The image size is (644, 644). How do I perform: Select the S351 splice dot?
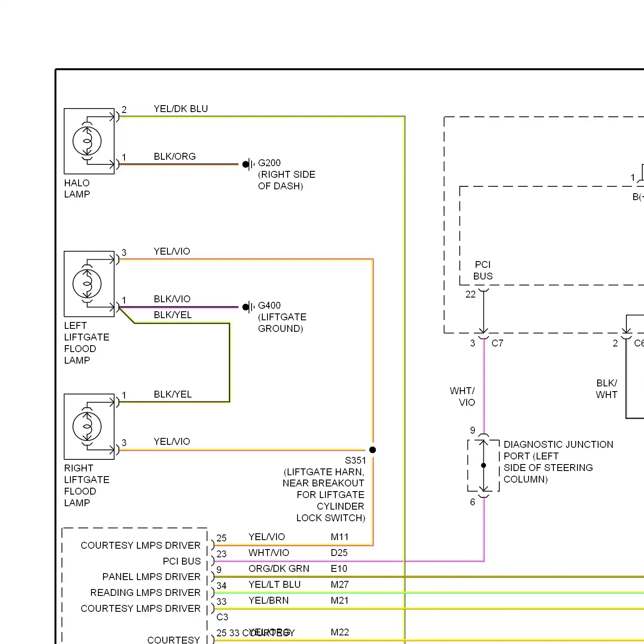pyautogui.click(x=373, y=450)
